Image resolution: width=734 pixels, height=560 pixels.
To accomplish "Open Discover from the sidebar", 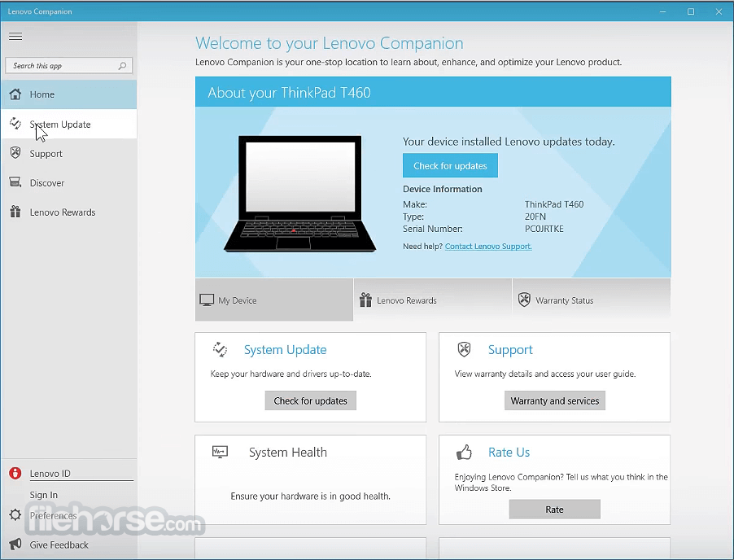I will [69, 182].
